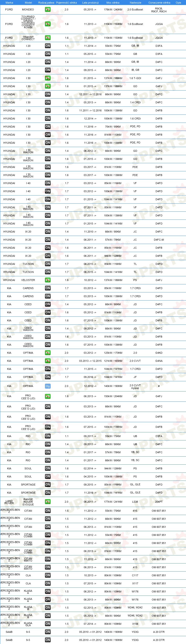Click the Model column header
This screenshot has width=186, height=644.
pyautogui.click(x=28, y=3)
